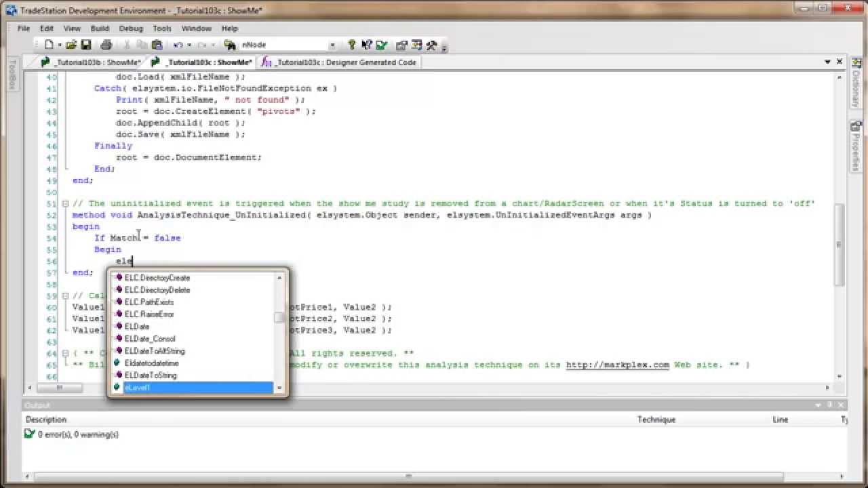This screenshot has width=868, height=488.
Task: Open the Tools menu
Action: click(x=162, y=28)
